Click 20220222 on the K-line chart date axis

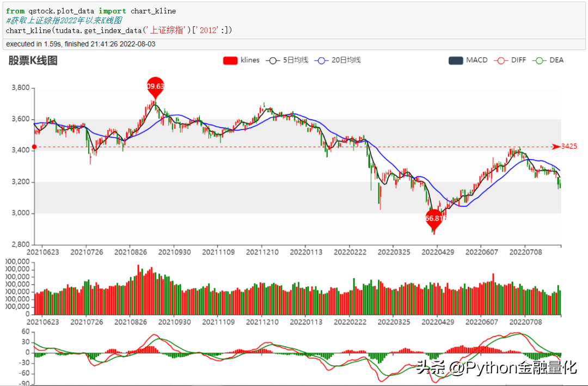[350, 252]
